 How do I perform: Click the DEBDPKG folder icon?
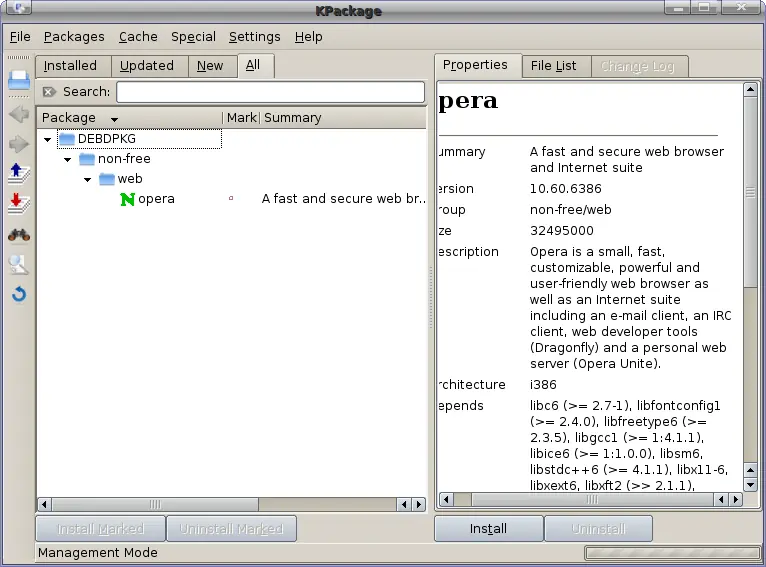67,139
